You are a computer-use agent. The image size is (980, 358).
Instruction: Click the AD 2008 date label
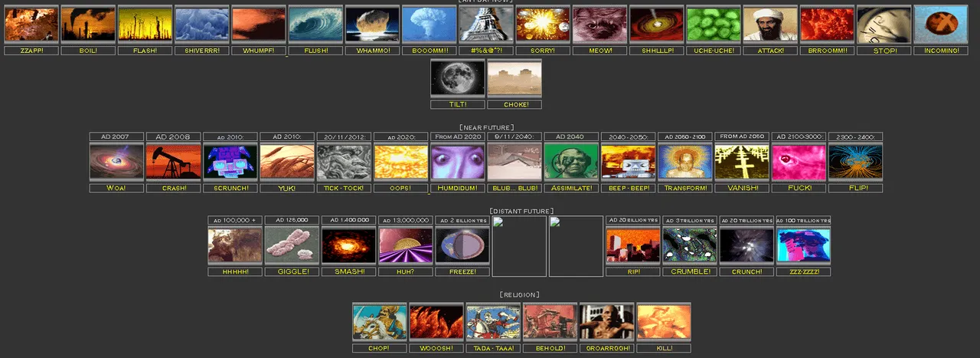[x=173, y=136]
